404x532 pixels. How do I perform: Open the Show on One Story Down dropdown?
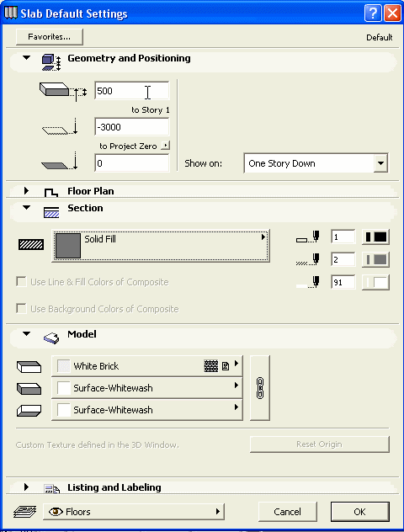(x=316, y=163)
